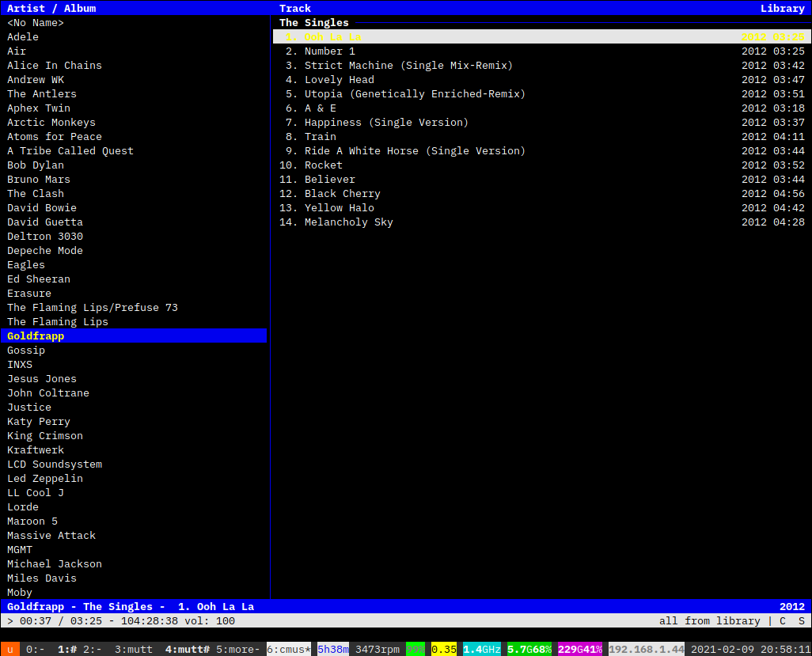Screen dimensions: 812x656
Task: Select Eagles in artist list
Action: (x=134, y=264)
